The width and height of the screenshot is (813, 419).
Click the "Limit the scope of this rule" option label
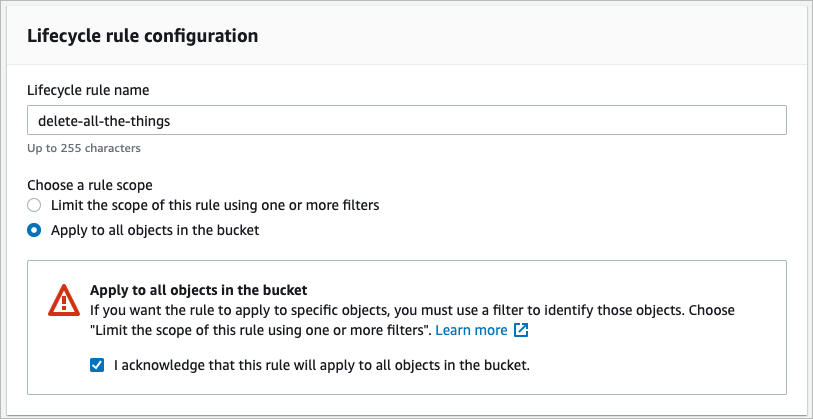(x=215, y=205)
